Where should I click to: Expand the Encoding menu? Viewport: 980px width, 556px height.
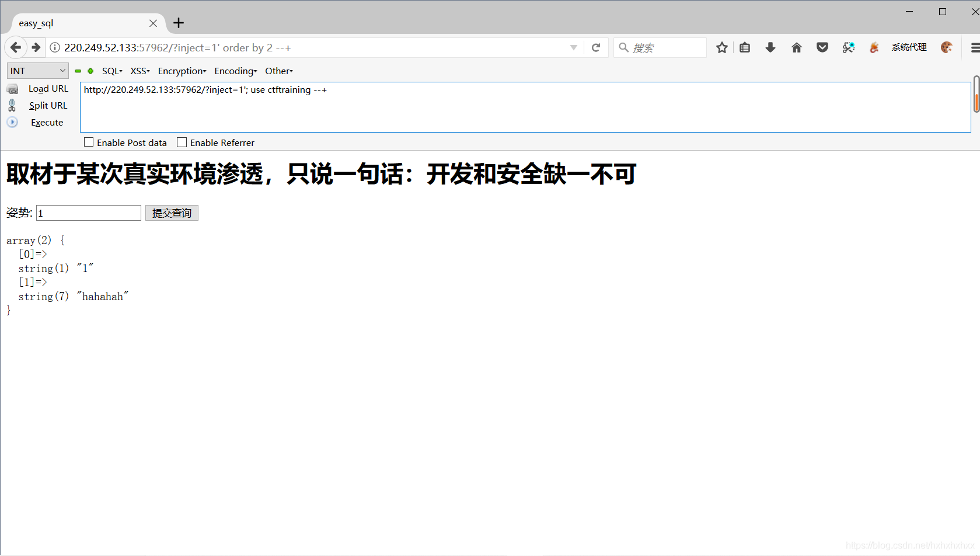tap(236, 71)
